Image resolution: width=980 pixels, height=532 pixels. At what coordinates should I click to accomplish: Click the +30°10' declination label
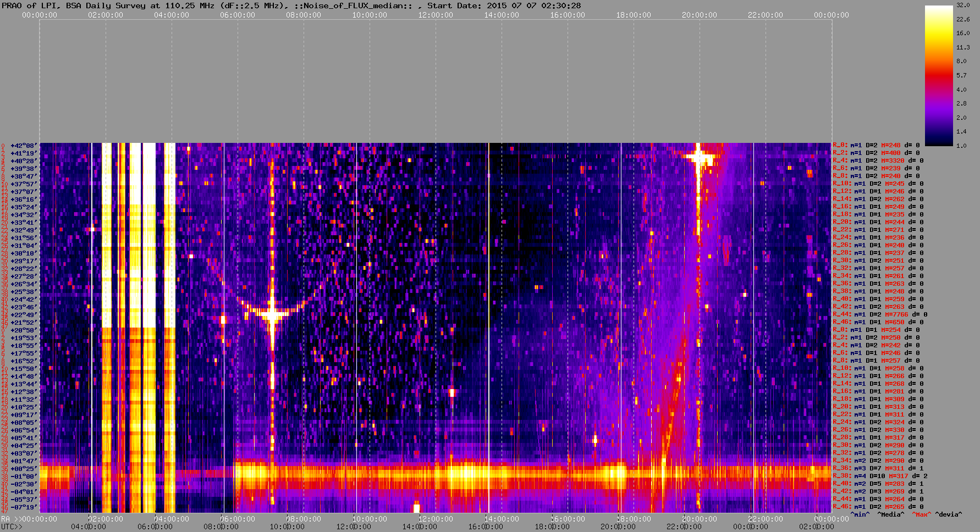pos(24,253)
